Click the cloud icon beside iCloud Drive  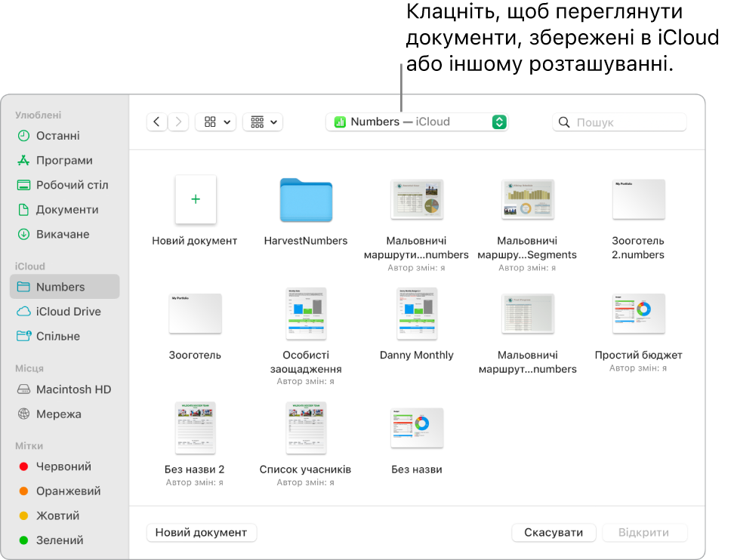click(x=23, y=312)
